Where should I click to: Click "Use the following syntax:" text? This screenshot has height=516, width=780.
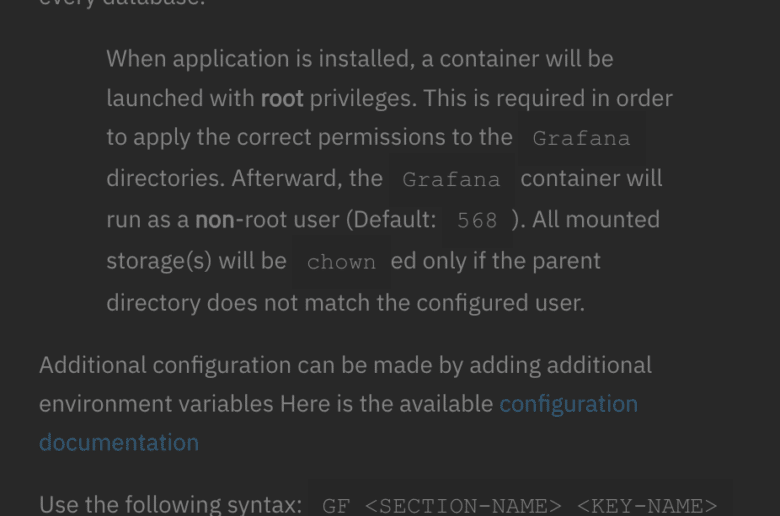coord(171,504)
